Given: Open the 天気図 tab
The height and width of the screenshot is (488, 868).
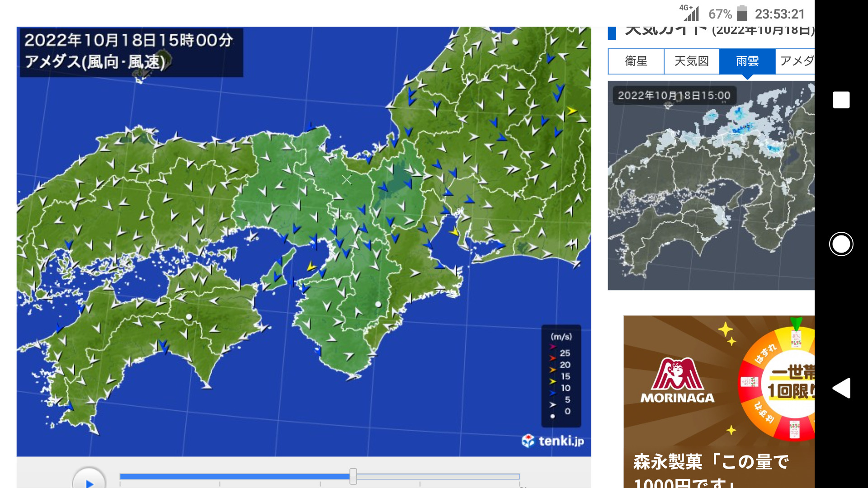Looking at the screenshot, I should click(691, 61).
